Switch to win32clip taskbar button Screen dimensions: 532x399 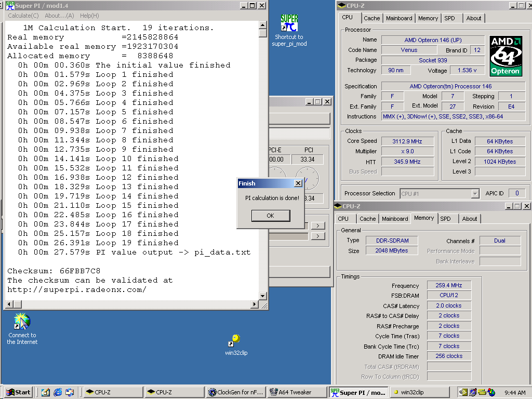point(420,392)
